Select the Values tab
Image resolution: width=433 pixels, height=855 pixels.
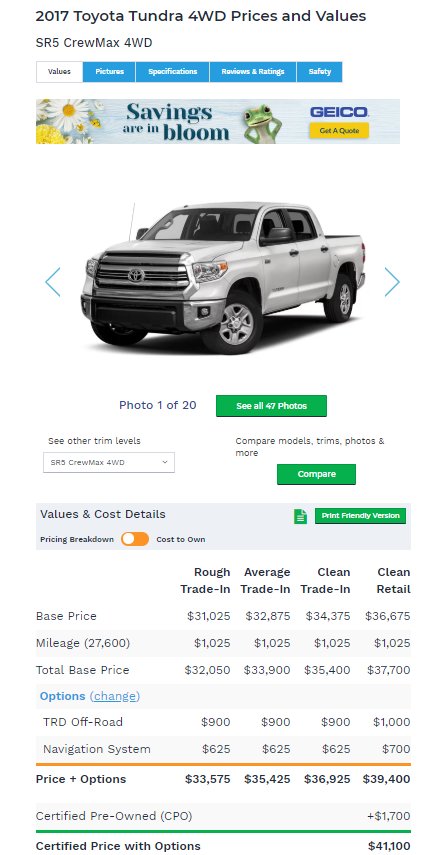(x=59, y=71)
